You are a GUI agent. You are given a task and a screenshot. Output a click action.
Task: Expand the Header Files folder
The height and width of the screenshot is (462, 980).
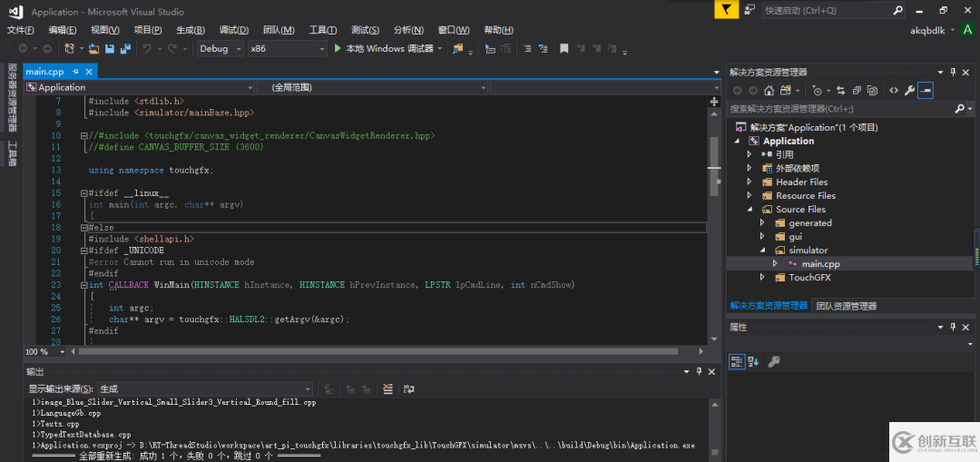pos(750,182)
